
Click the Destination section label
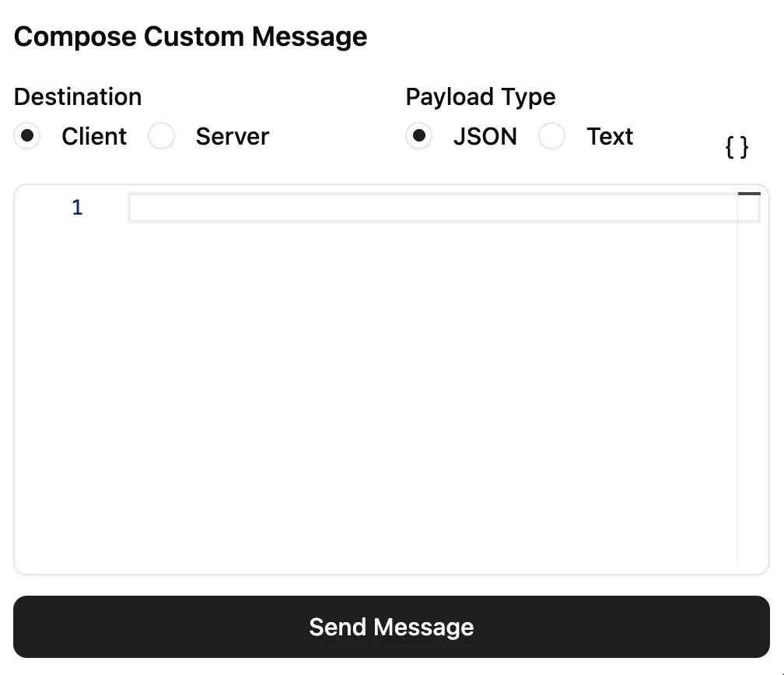(78, 96)
